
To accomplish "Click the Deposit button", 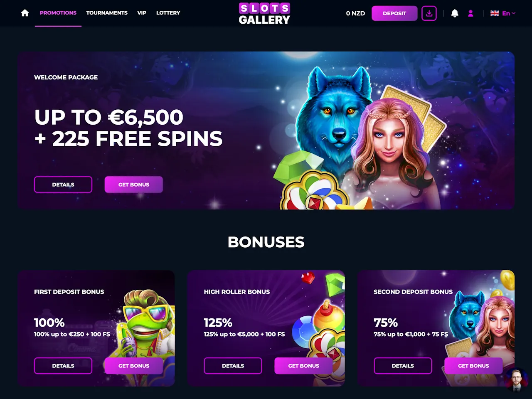I will 394,13.
